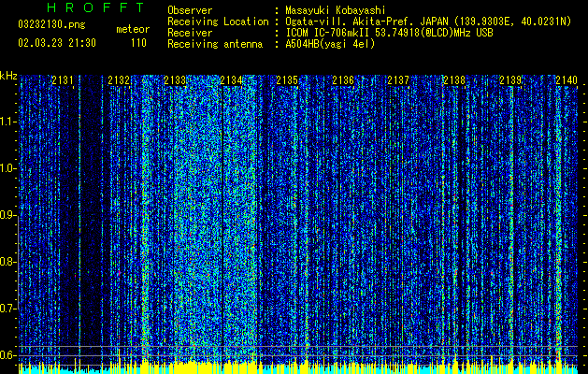Click the 1.0 frequency axis label
Screen dimensions: 588x374
click(7, 168)
